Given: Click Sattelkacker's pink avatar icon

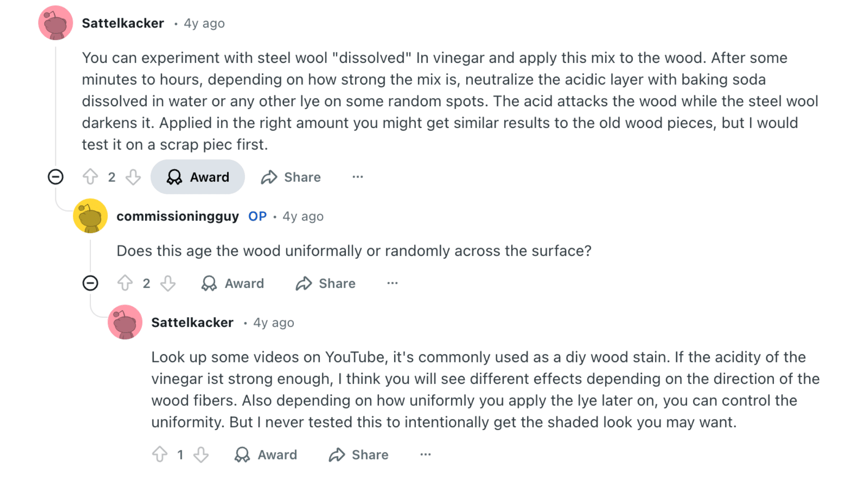Looking at the screenshot, I should coord(55,23).
